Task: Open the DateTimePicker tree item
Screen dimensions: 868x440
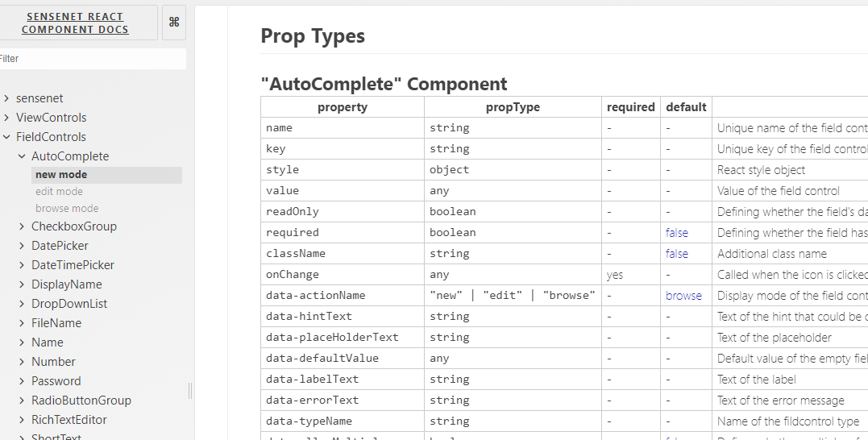Action: (x=73, y=265)
